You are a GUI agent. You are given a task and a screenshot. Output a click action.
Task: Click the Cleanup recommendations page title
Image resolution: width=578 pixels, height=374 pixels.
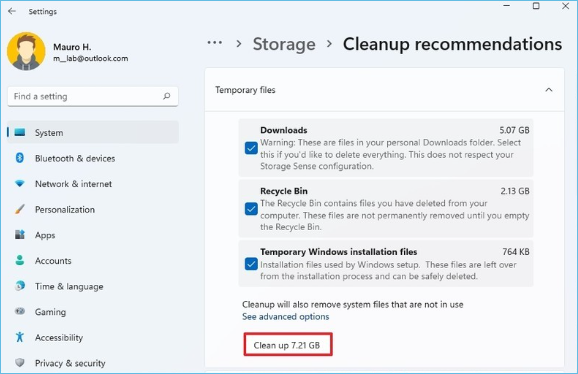[x=452, y=44]
